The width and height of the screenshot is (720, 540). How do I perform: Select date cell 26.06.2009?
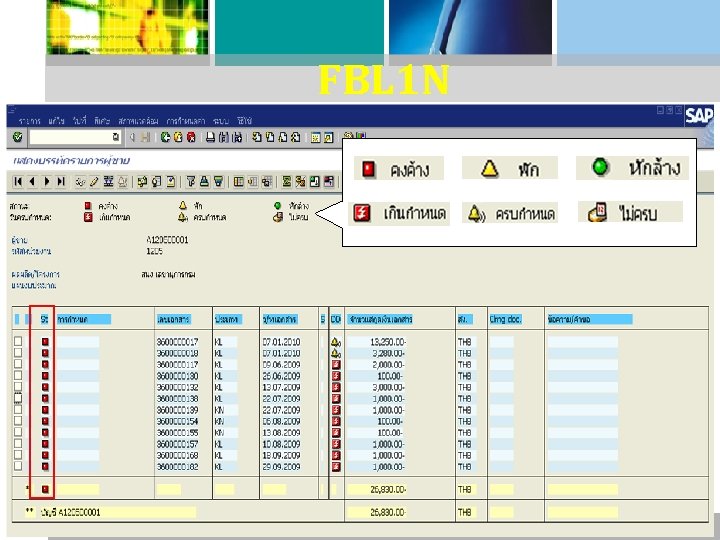coord(281,376)
